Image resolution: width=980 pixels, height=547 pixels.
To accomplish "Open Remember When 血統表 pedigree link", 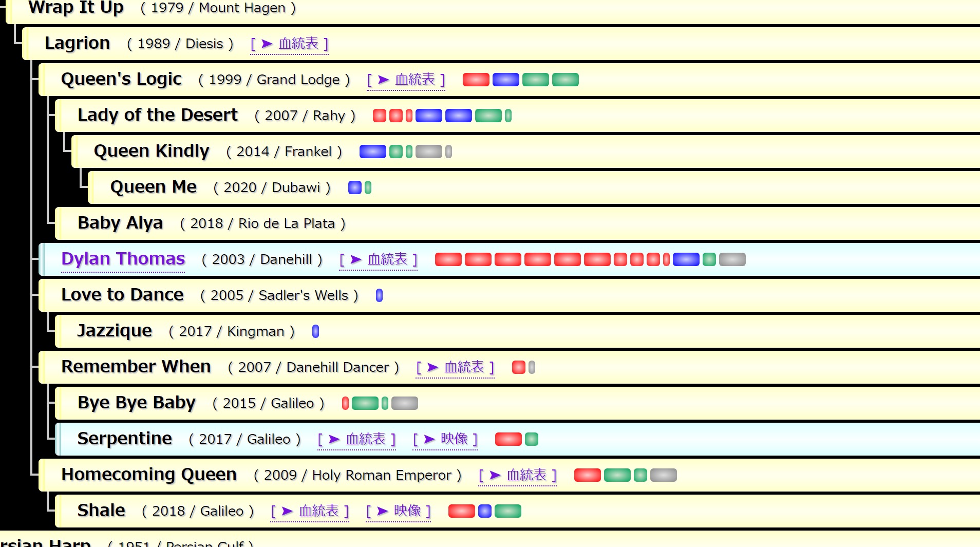I will click(456, 368).
